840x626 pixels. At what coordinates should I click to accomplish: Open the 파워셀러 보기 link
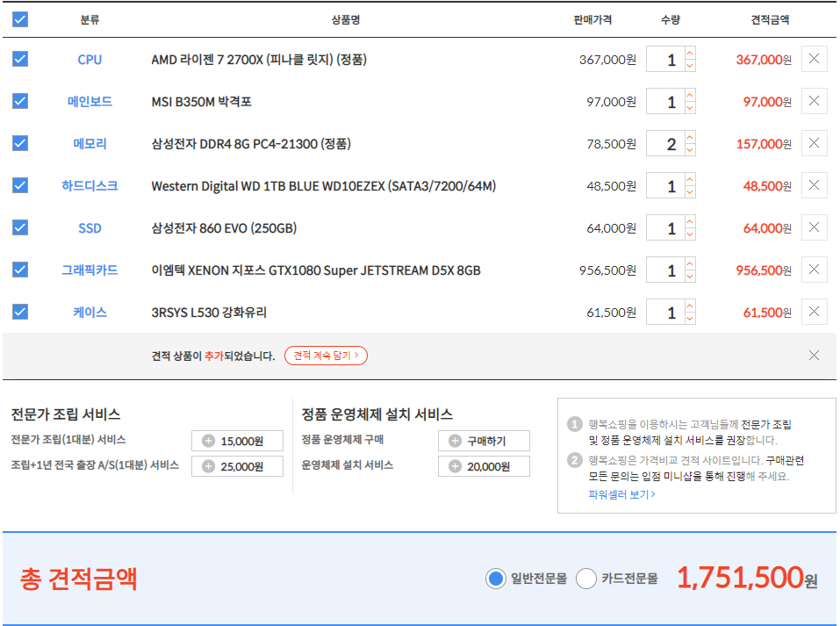[x=621, y=494]
